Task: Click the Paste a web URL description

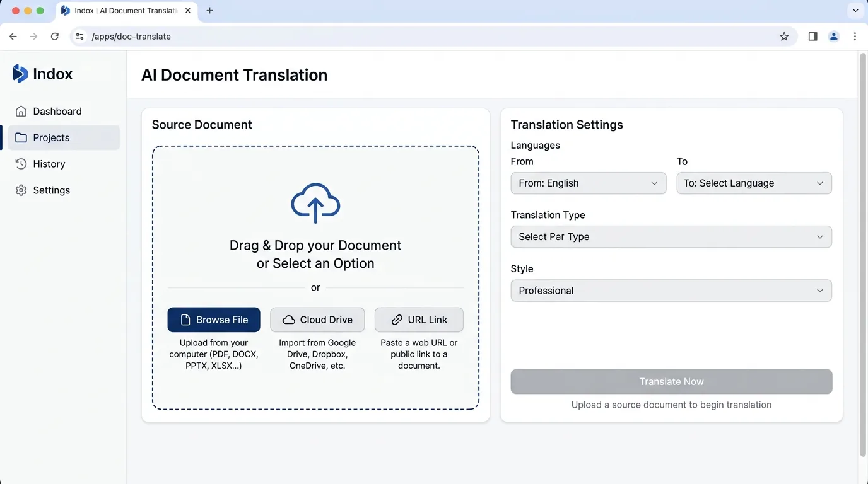Action: [419, 354]
